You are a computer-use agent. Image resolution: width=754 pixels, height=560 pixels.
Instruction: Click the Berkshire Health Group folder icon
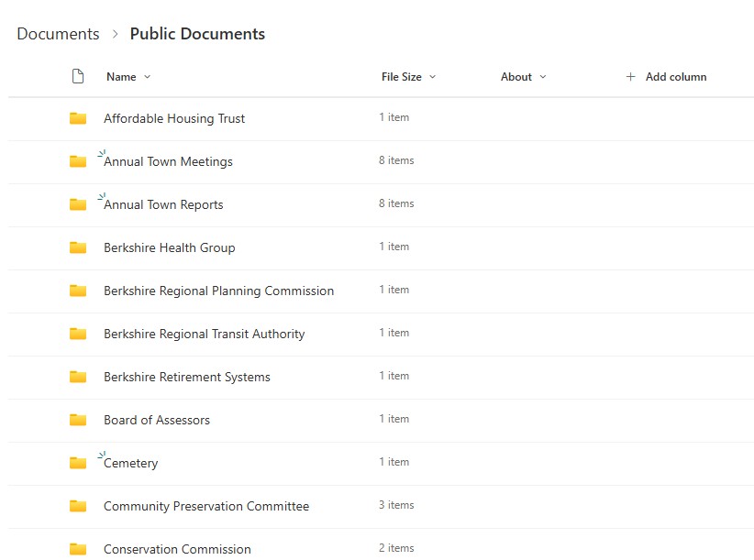[x=78, y=247]
